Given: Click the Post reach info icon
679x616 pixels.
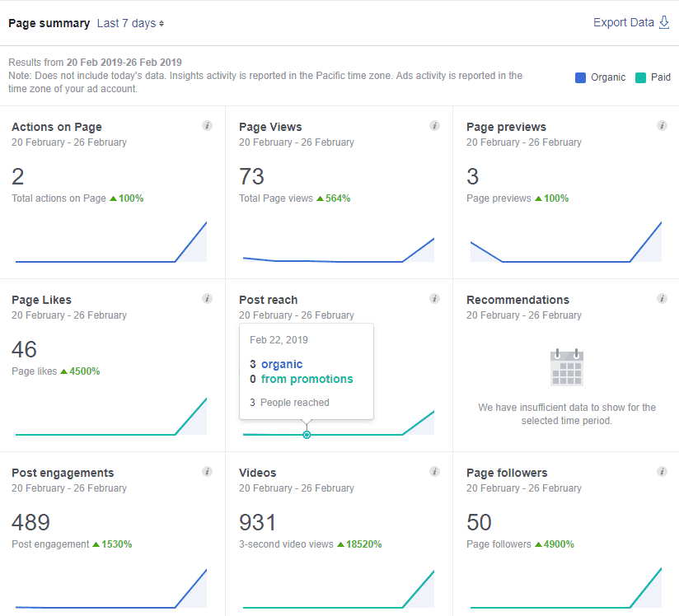Looking at the screenshot, I should [434, 299].
